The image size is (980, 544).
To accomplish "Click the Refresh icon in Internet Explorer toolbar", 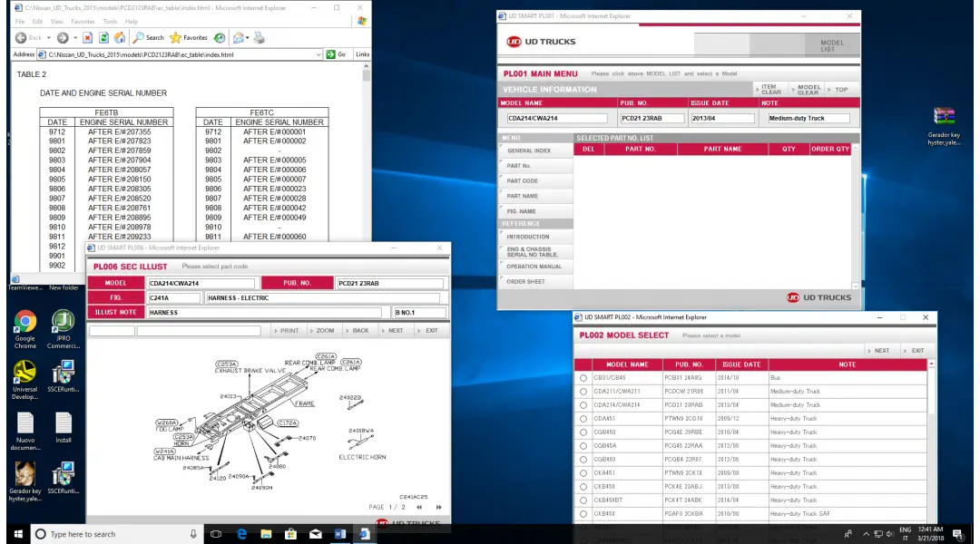I will 103,37.
